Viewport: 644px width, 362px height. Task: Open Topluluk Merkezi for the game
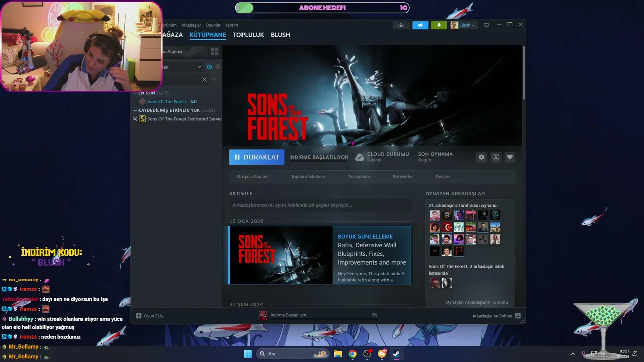pos(308,177)
